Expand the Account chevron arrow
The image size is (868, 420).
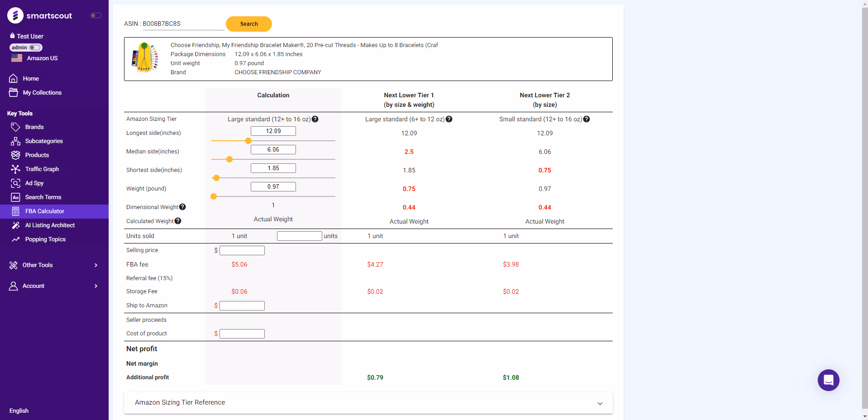(96, 286)
